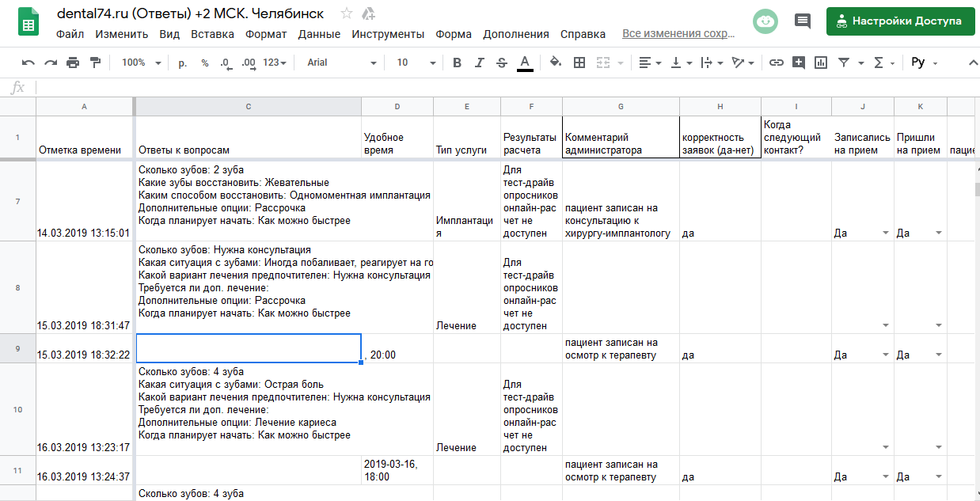Toggle Italic formatting
This screenshot has height=501, width=980.
coord(479,63)
